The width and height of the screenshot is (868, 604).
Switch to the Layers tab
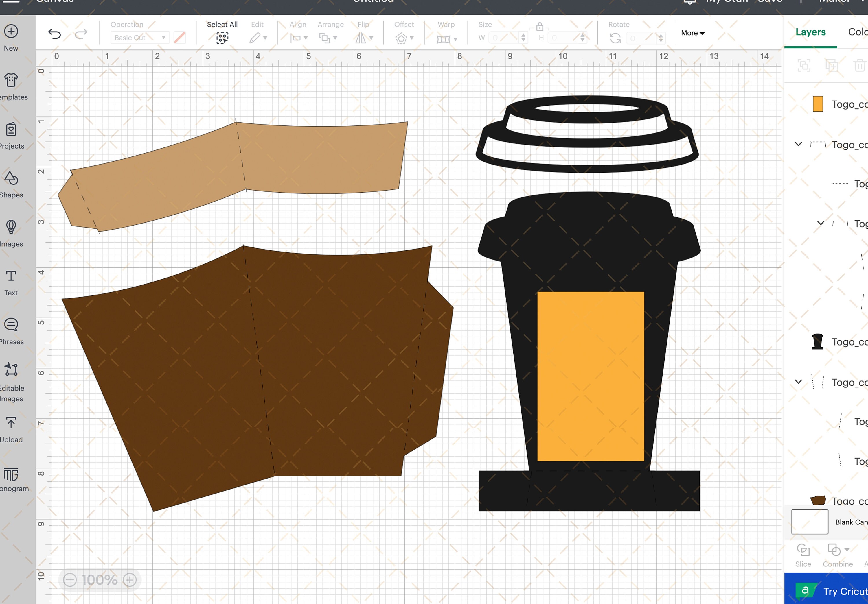(x=810, y=32)
